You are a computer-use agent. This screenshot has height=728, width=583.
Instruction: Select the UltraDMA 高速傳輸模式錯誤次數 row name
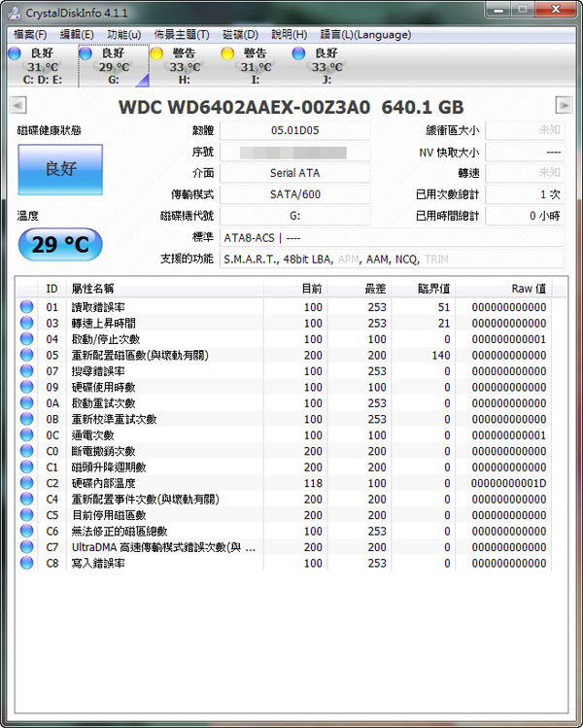[163, 547]
